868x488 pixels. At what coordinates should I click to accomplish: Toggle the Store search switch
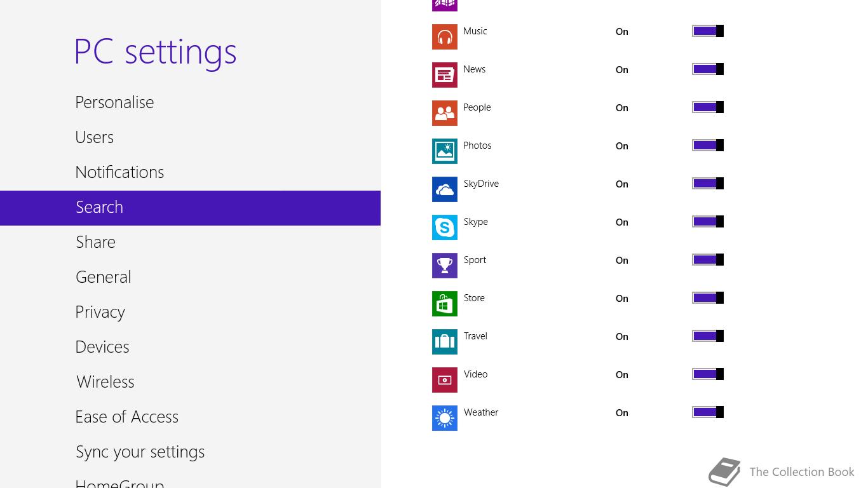(708, 298)
